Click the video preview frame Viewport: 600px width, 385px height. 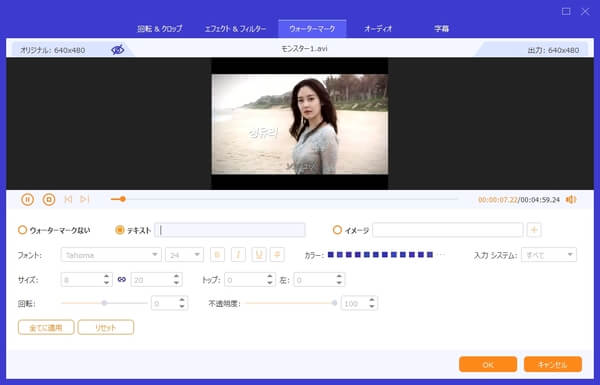pos(300,124)
